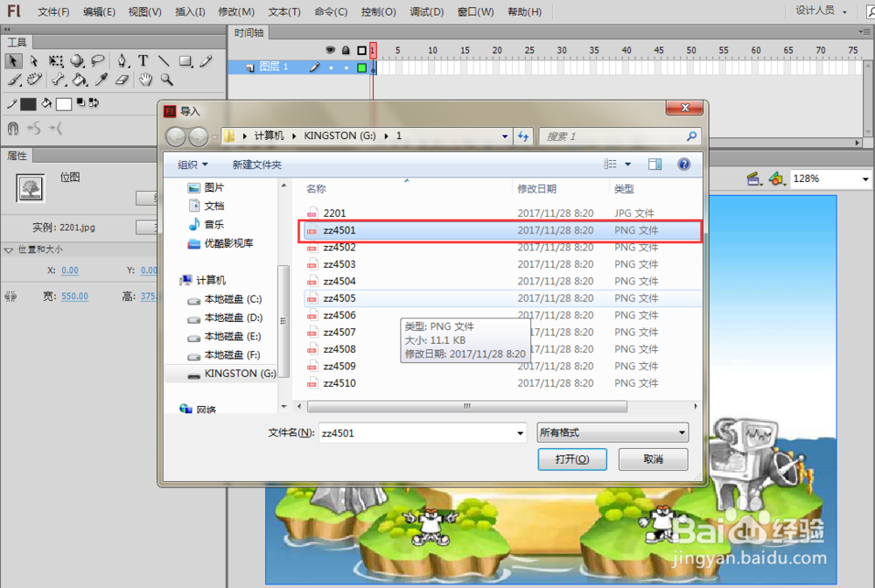The image size is (875, 588).
Task: Click the 打开(O) button
Action: tap(572, 459)
